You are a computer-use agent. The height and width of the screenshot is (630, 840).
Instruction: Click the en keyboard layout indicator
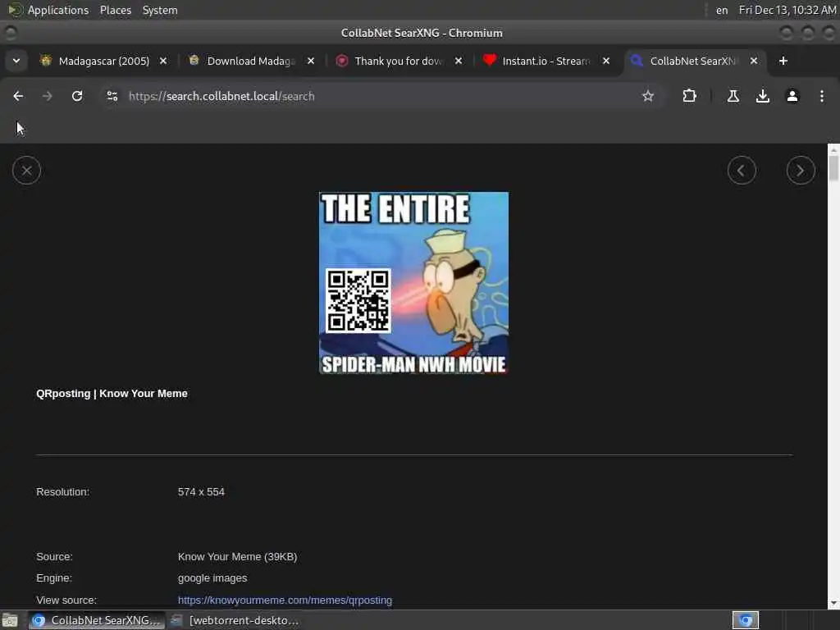coord(722,10)
